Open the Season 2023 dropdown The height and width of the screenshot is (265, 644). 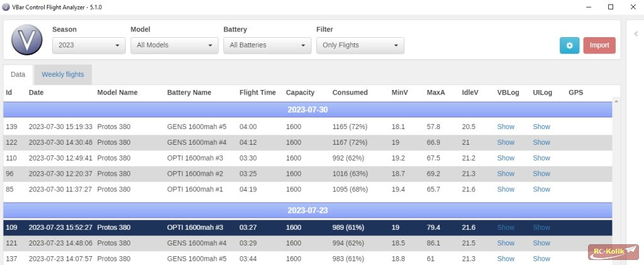click(x=89, y=45)
